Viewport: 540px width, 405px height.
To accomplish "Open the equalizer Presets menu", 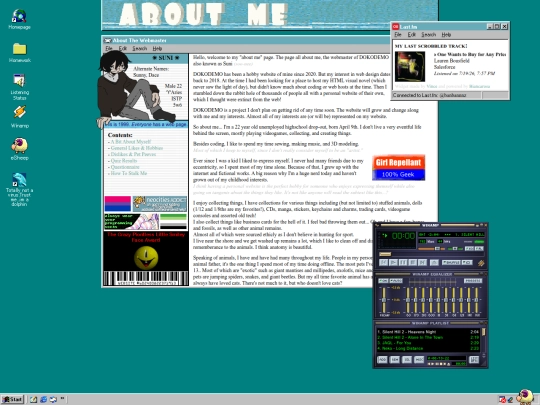I will point(473,281).
